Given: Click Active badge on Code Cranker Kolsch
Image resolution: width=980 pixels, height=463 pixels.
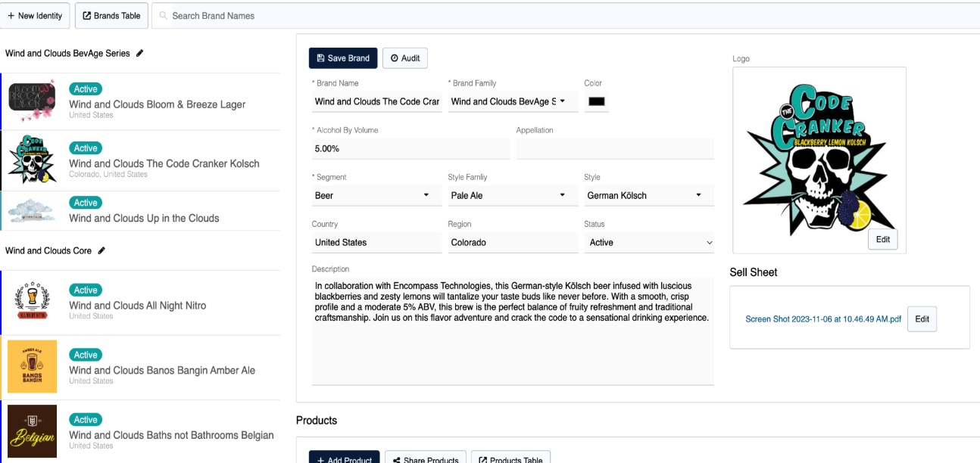Looking at the screenshot, I should click(x=86, y=148).
